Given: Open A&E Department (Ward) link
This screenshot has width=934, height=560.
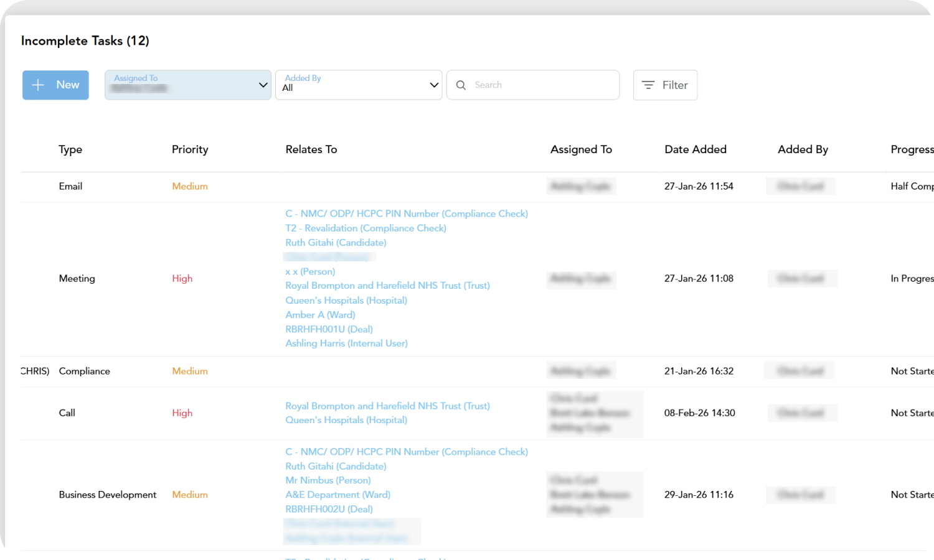Looking at the screenshot, I should click(x=337, y=495).
